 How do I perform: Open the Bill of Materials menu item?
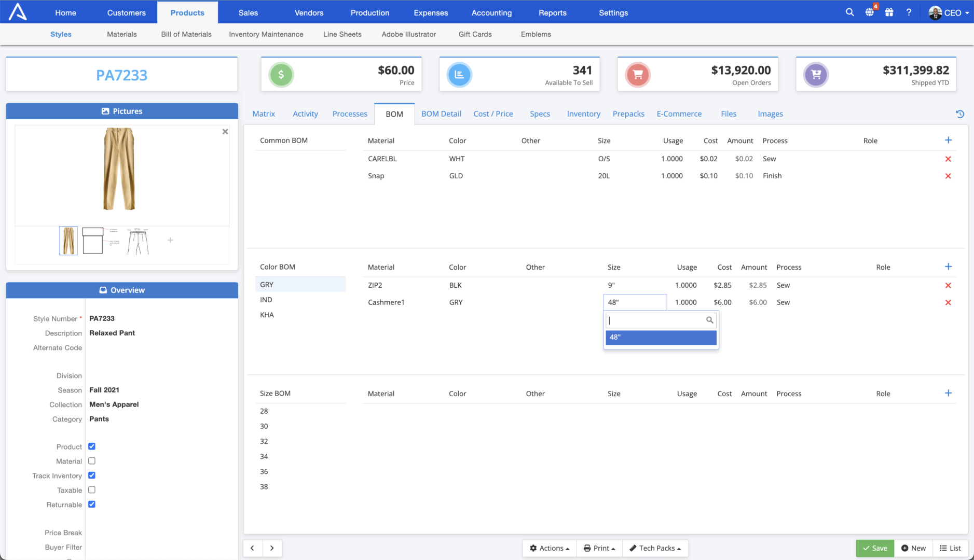186,34
